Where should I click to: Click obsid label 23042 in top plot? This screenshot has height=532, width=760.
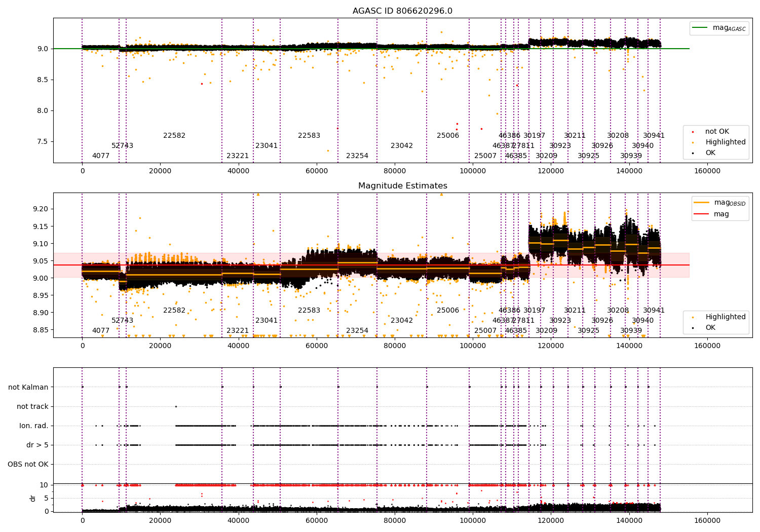click(402, 146)
